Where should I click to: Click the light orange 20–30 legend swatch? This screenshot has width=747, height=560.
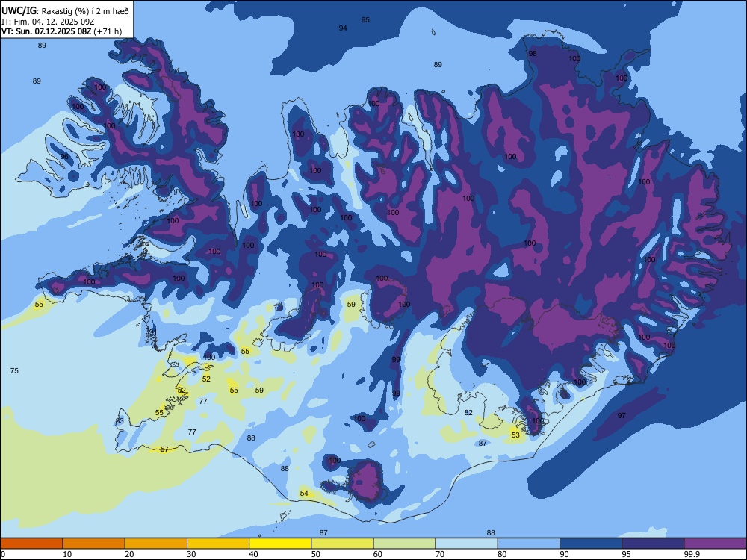point(156,544)
